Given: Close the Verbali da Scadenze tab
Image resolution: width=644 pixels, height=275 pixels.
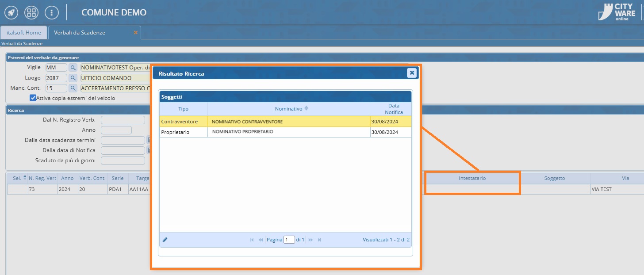Looking at the screenshot, I should coord(136,33).
